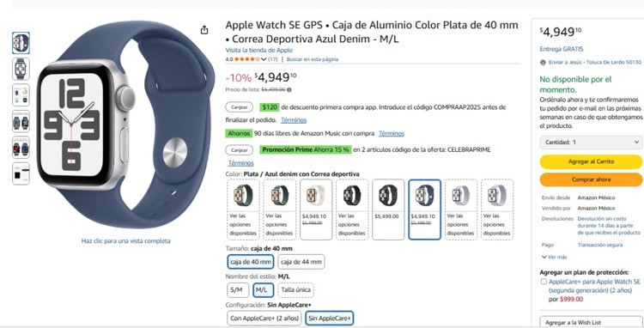Click the info icon next to list price
This screenshot has height=328, width=644.
click(x=289, y=89)
